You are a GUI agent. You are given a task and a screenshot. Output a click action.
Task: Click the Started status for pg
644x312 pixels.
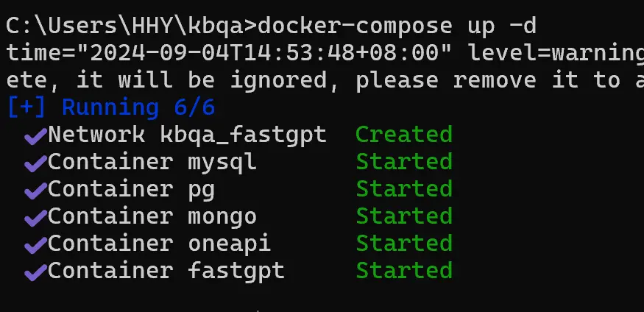point(403,190)
